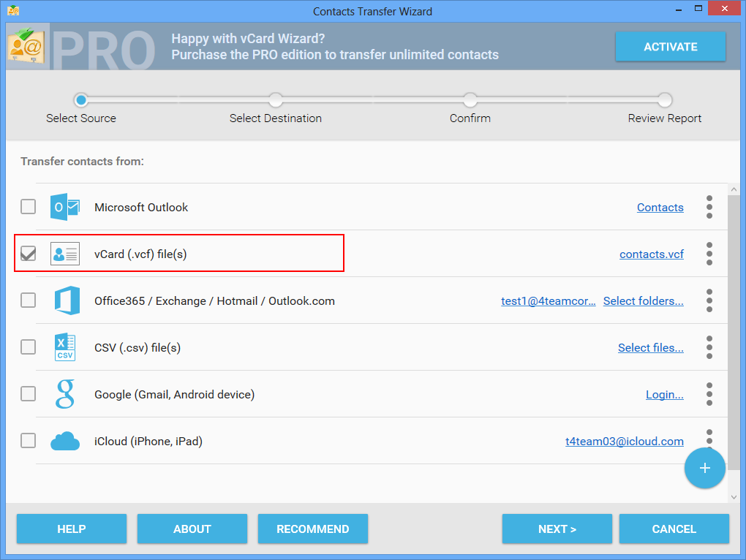This screenshot has width=746, height=560.
Task: Select the Google (Gmail, Android device) label
Action: pyautogui.click(x=175, y=395)
